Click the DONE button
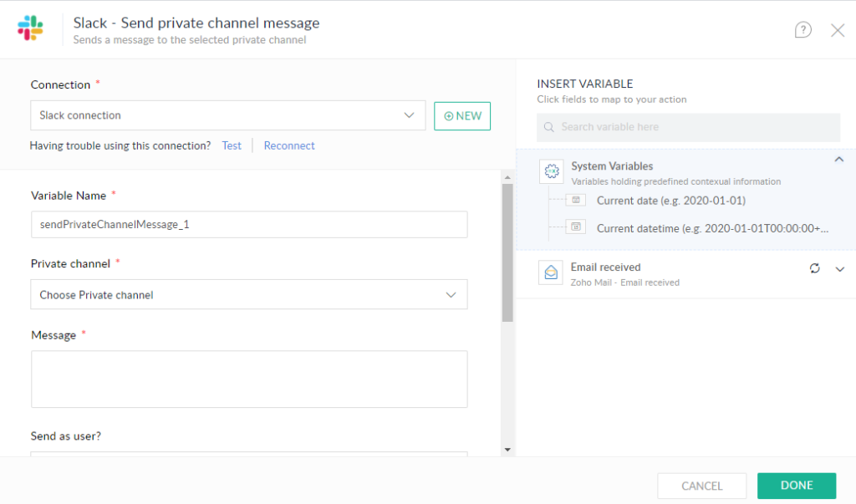 coord(797,486)
